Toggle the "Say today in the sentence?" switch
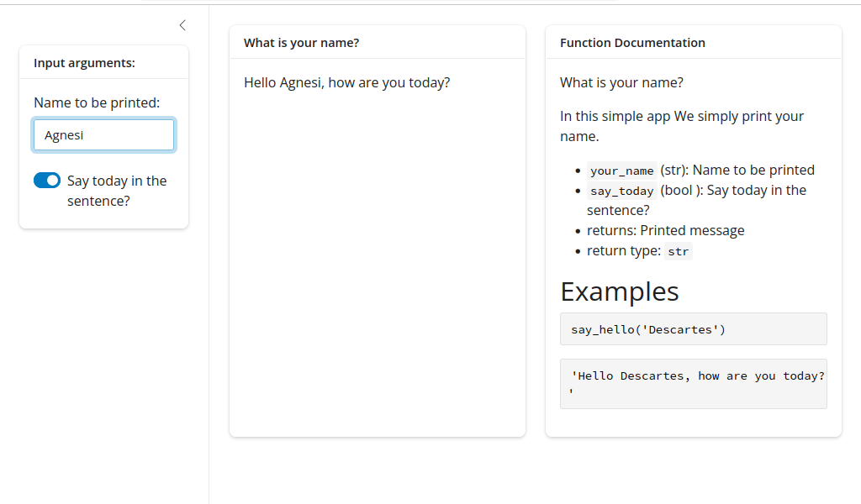Image resolution: width=861 pixels, height=504 pixels. [47, 181]
